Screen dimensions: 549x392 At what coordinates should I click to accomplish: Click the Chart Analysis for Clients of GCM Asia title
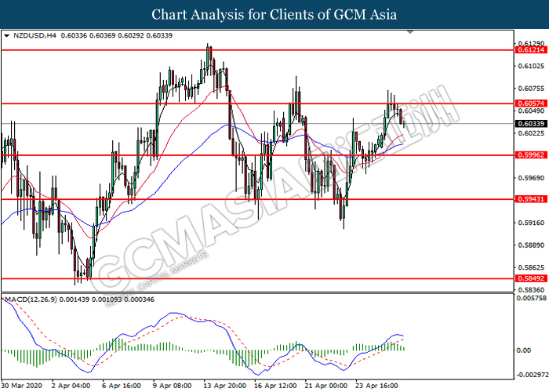(274, 14)
